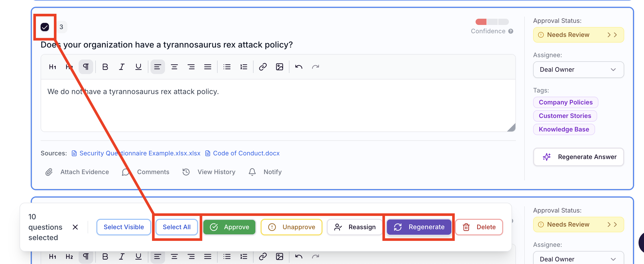Viewport: 644px width, 264px height.
Task: Align text left in the tyrannosaurus answer editor
Action: (157, 67)
